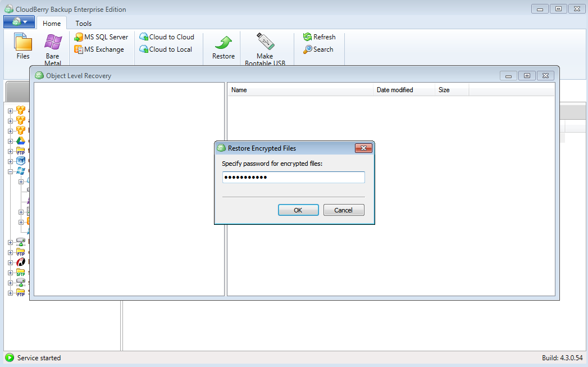Expand the FTP node below Google Drive
This screenshot has width=588, height=367.
(11, 151)
